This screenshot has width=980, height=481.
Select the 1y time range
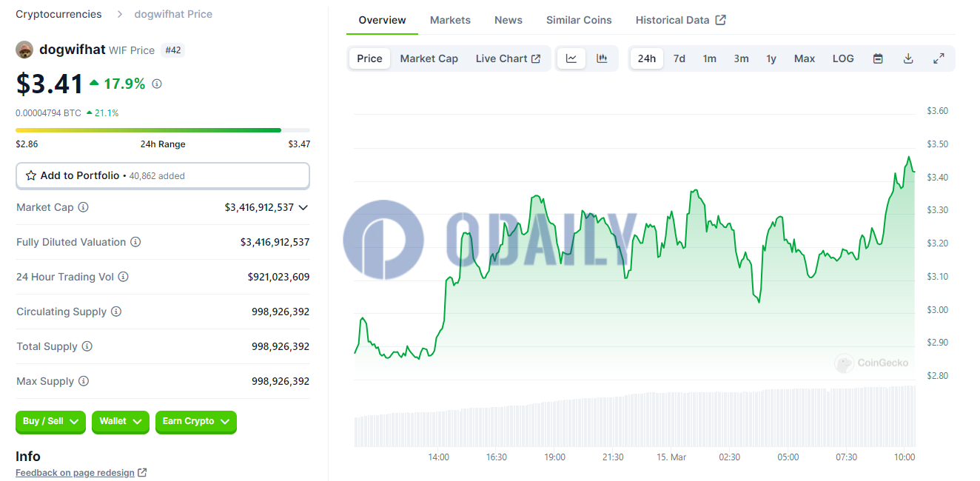click(771, 58)
